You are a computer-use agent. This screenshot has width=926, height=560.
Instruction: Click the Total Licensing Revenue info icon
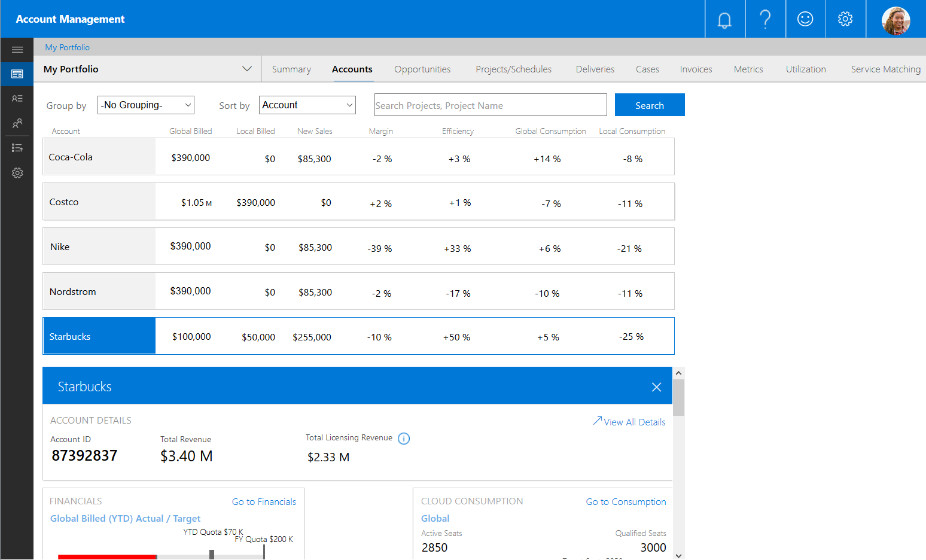tap(404, 439)
